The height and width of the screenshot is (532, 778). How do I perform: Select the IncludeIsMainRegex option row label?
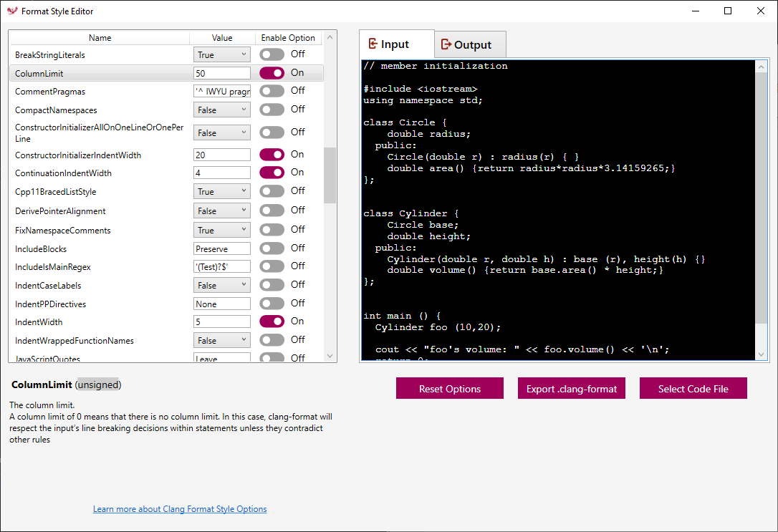tap(53, 267)
